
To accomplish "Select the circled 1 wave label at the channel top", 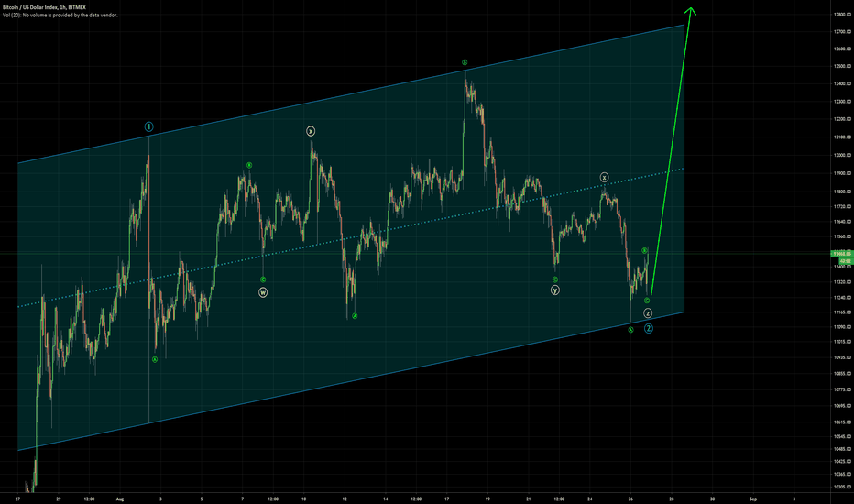I will 148,127.
